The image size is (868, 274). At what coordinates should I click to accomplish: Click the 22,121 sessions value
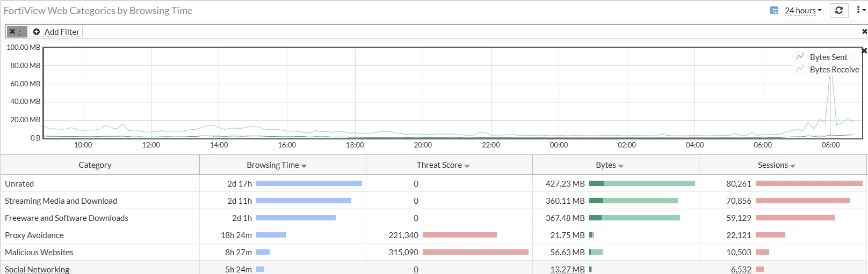tap(739, 235)
